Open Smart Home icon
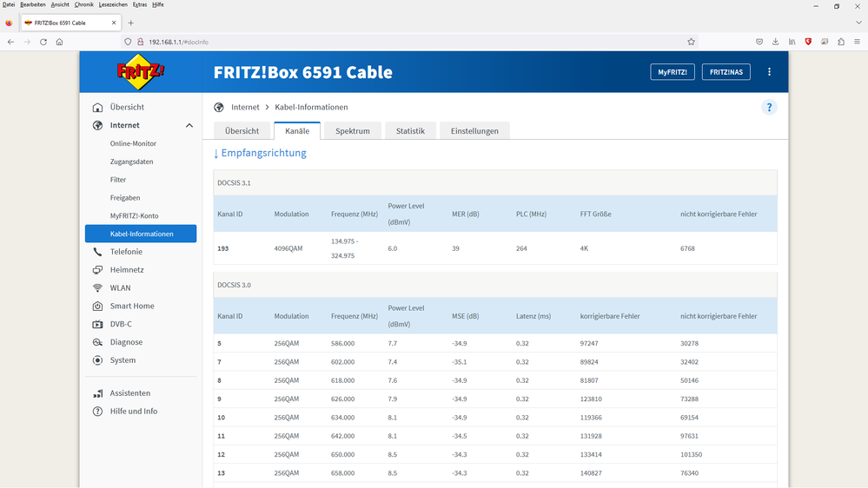 (x=97, y=306)
